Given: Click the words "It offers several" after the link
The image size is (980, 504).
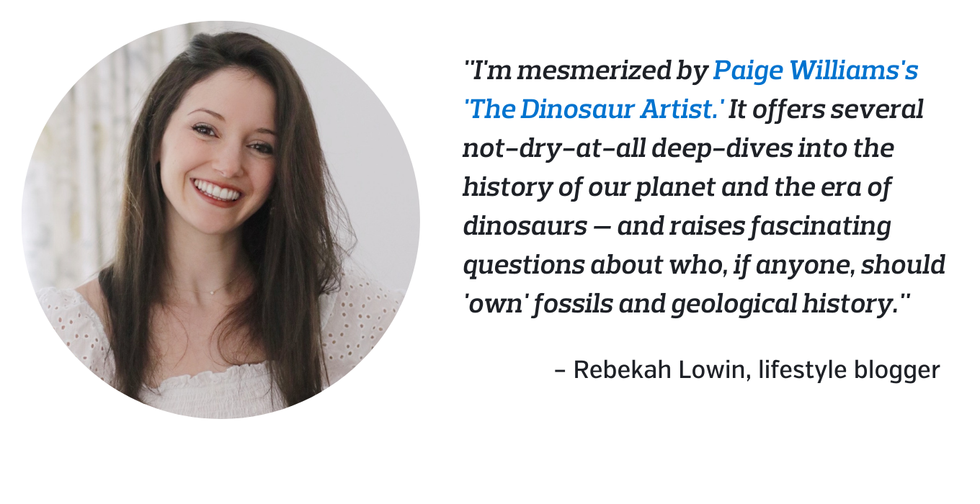Looking at the screenshot, I should [827, 109].
